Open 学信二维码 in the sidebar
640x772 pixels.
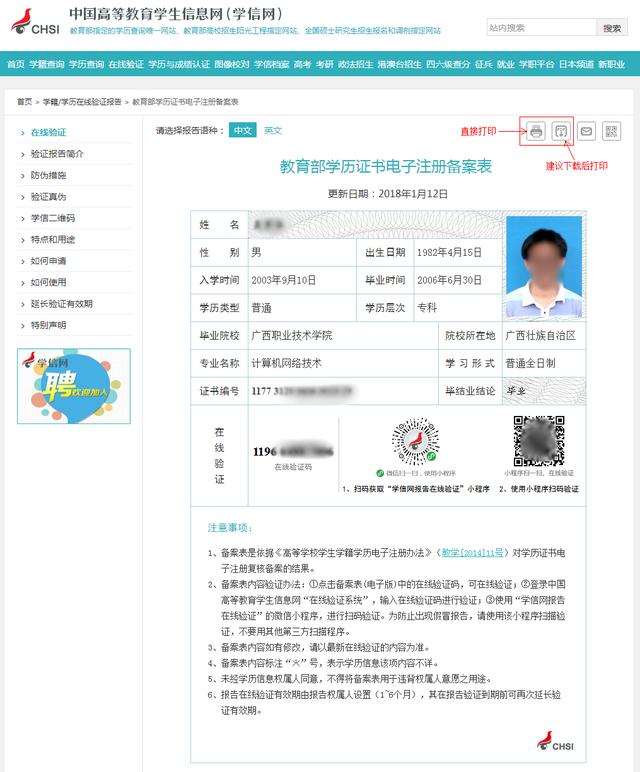(x=53, y=218)
